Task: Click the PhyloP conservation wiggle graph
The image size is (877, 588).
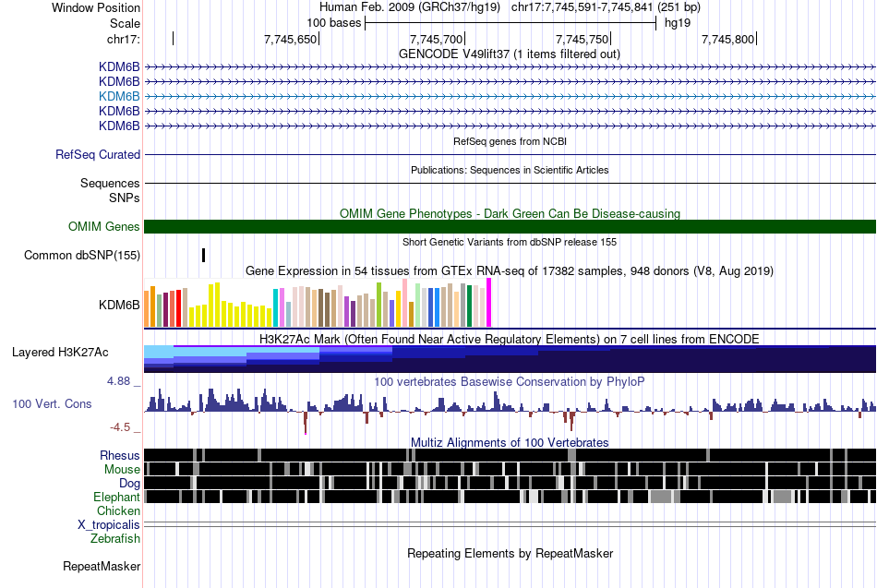Action: (x=510, y=412)
